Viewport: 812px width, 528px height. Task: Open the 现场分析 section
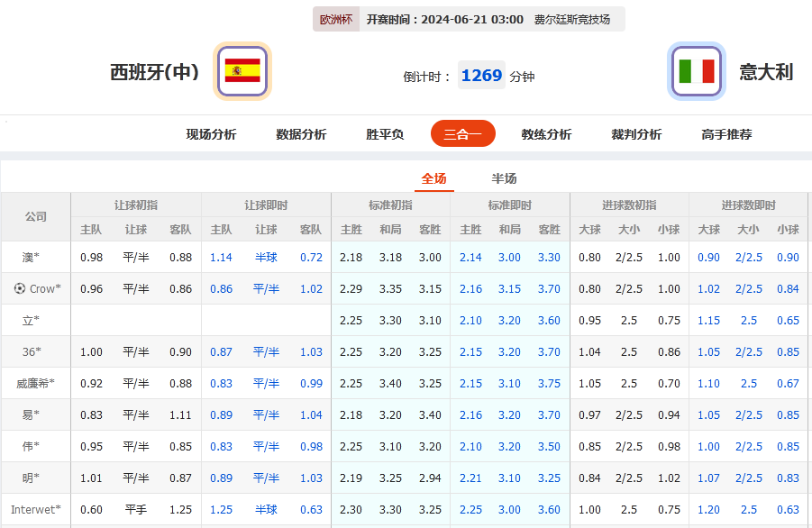tap(210, 133)
